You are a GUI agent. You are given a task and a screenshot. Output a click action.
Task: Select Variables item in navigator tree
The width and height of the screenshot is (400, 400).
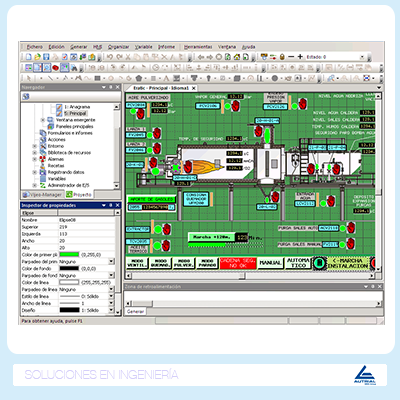point(56,179)
